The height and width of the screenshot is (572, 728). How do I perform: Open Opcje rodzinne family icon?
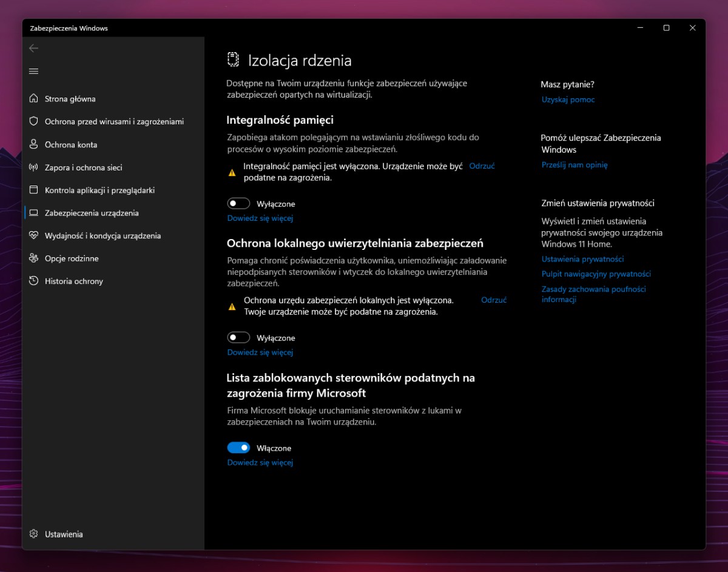[33, 258]
